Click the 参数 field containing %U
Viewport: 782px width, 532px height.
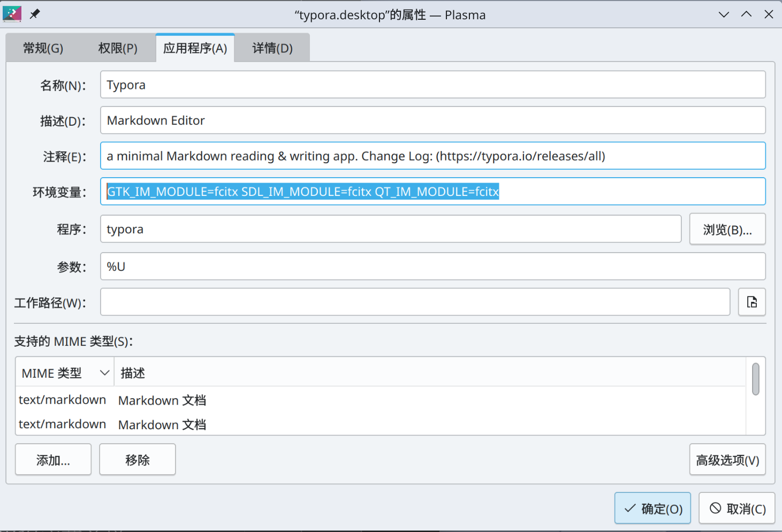pos(432,266)
